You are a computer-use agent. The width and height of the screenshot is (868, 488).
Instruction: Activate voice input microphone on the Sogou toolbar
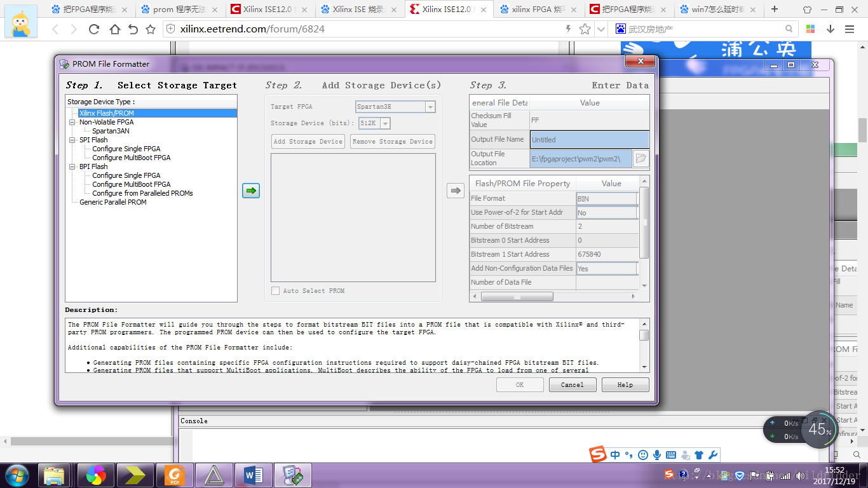click(x=657, y=455)
